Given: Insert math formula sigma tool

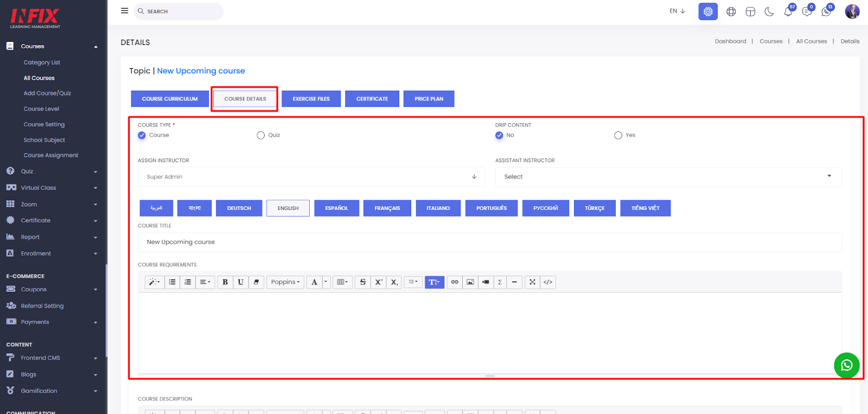Looking at the screenshot, I should click(x=500, y=282).
